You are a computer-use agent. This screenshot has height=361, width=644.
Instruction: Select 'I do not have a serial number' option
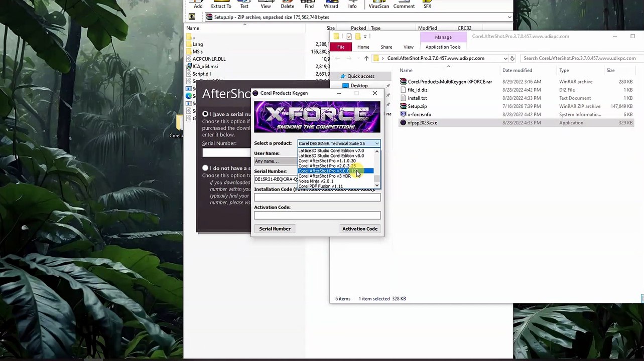pyautogui.click(x=205, y=168)
